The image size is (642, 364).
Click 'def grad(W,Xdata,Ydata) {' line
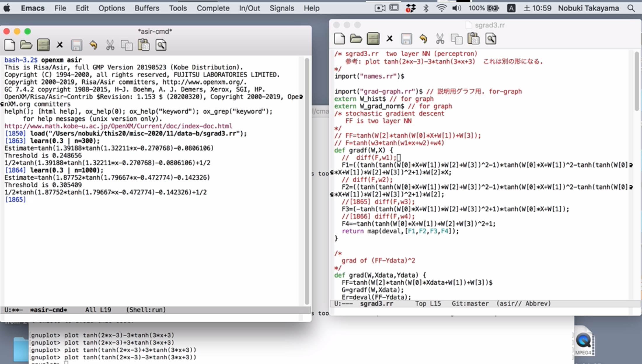pyautogui.click(x=380, y=275)
